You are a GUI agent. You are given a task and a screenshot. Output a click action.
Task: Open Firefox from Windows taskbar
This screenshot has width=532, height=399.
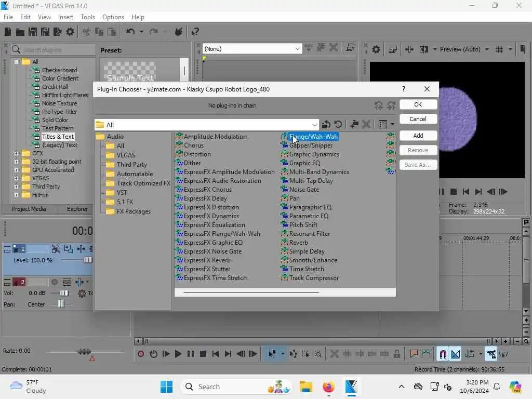pyautogui.click(x=328, y=387)
